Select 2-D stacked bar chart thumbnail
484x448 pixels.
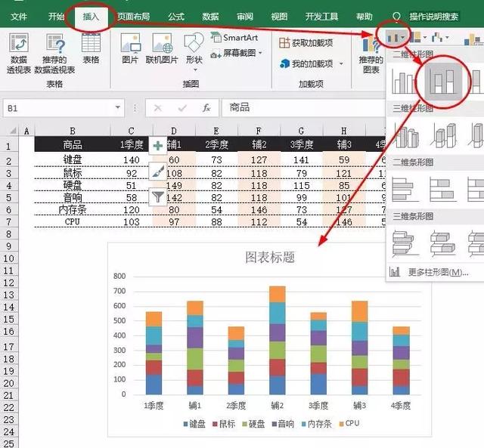(443, 190)
